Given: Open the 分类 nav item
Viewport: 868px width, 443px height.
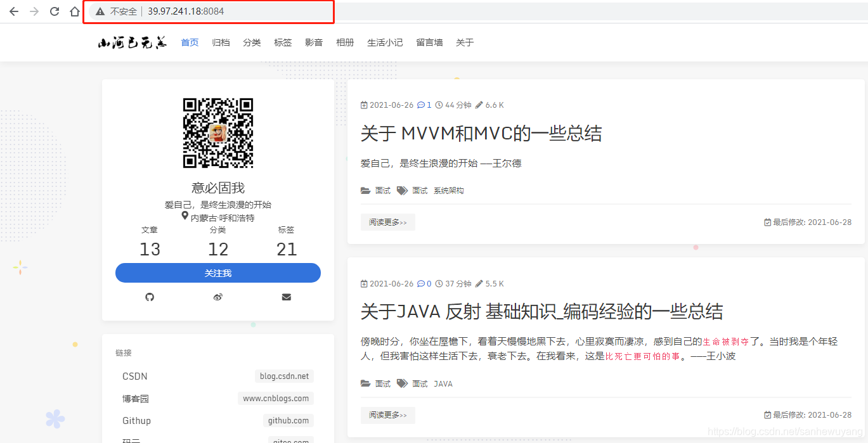Looking at the screenshot, I should tap(252, 42).
